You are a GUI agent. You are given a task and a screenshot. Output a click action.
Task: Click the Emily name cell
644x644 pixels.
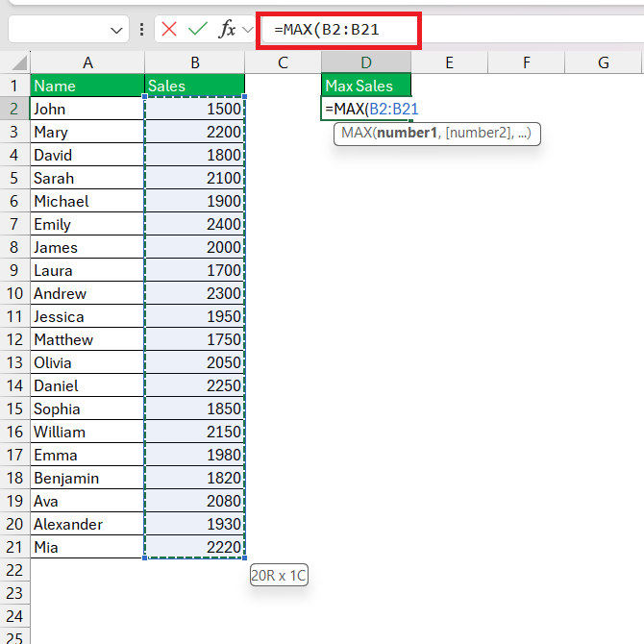pyautogui.click(x=87, y=224)
